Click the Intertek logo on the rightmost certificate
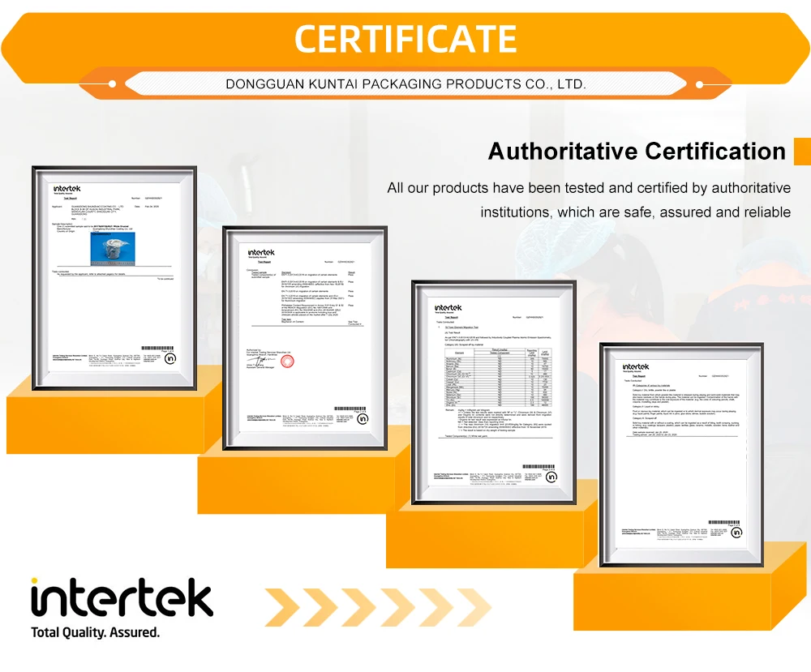Image resolution: width=811 pixels, height=672 pixels. pyautogui.click(x=636, y=366)
